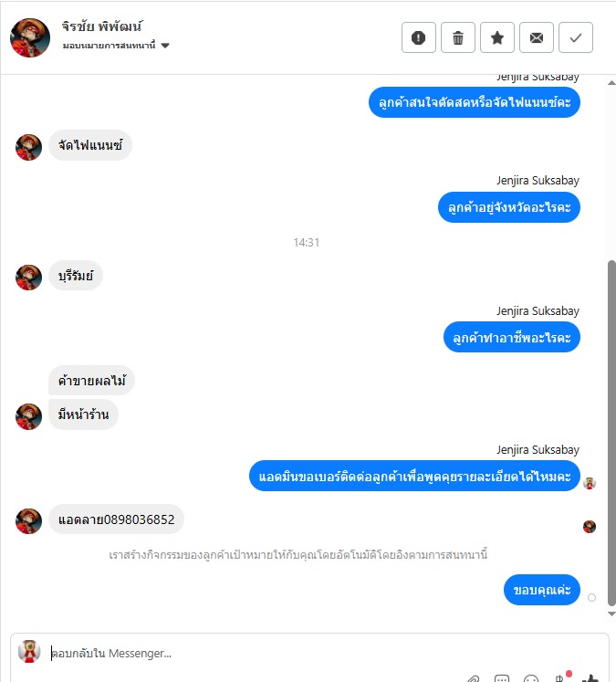
Task: Click the ขอบคุณค่ะ sent message bubble
Action: click(542, 590)
